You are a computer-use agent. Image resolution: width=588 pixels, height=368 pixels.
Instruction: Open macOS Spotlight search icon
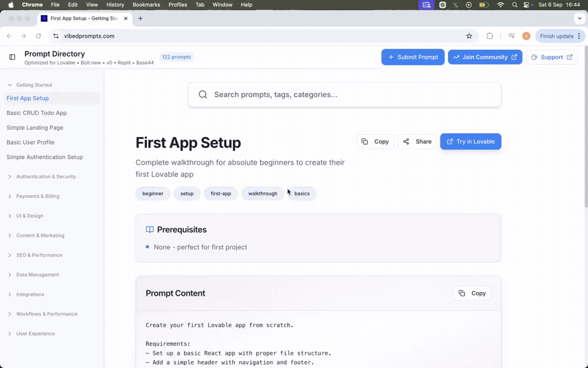514,5
